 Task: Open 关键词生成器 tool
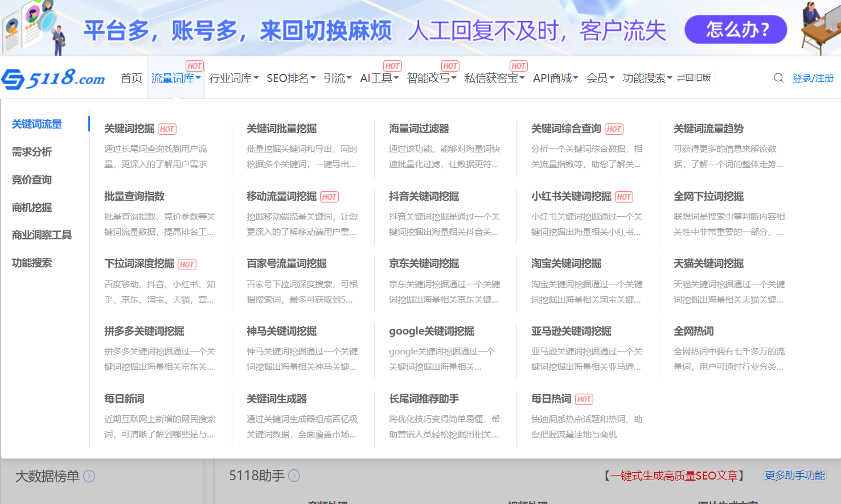[276, 399]
